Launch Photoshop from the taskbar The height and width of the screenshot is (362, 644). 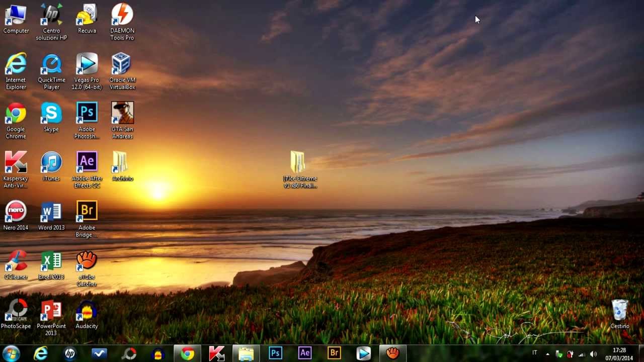pos(275,354)
